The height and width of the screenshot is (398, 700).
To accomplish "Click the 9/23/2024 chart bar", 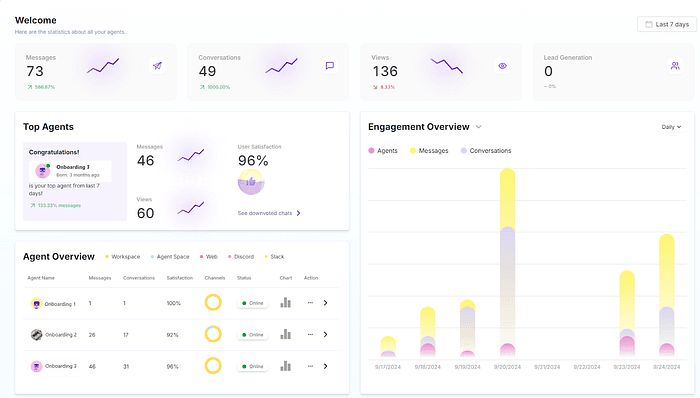I will coord(627,314).
